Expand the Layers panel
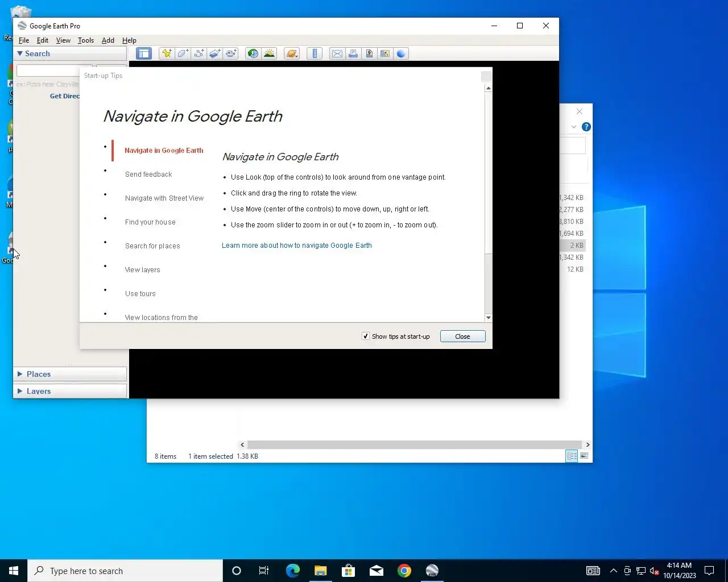This screenshot has height=582, width=728. (x=20, y=391)
